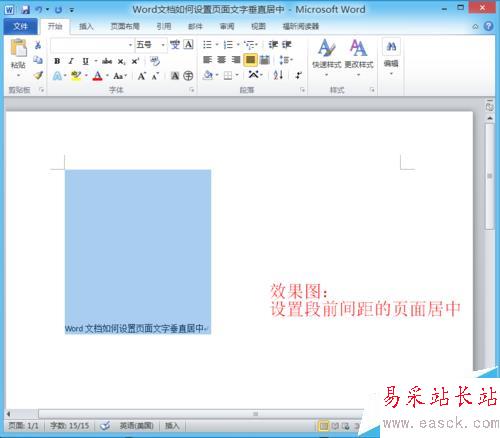Image resolution: width=500 pixels, height=438 pixels.
Task: Toggle Align Text Left
Action: pyautogui.click(x=207, y=60)
